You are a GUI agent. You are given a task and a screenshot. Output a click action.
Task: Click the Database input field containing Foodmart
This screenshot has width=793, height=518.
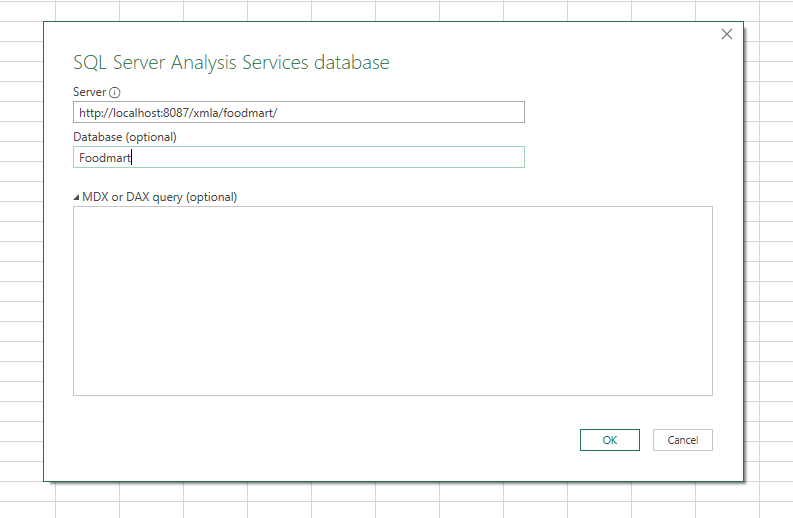tap(299, 157)
